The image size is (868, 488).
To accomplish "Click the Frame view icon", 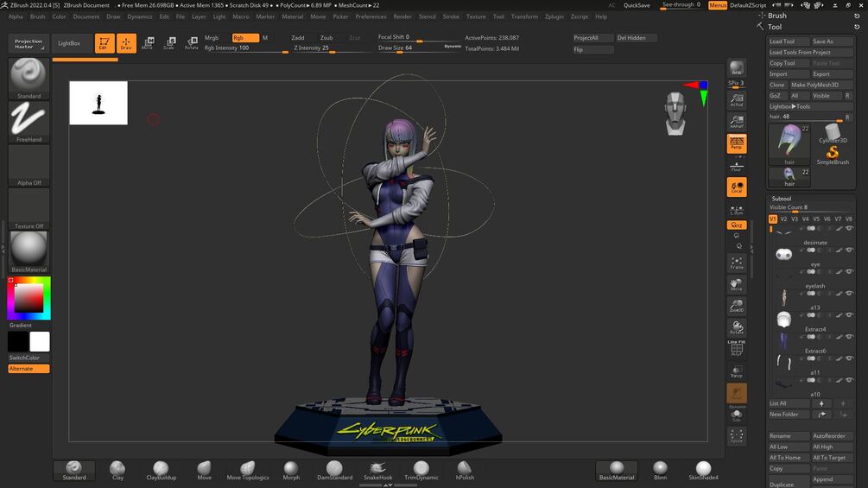I will click(x=736, y=263).
